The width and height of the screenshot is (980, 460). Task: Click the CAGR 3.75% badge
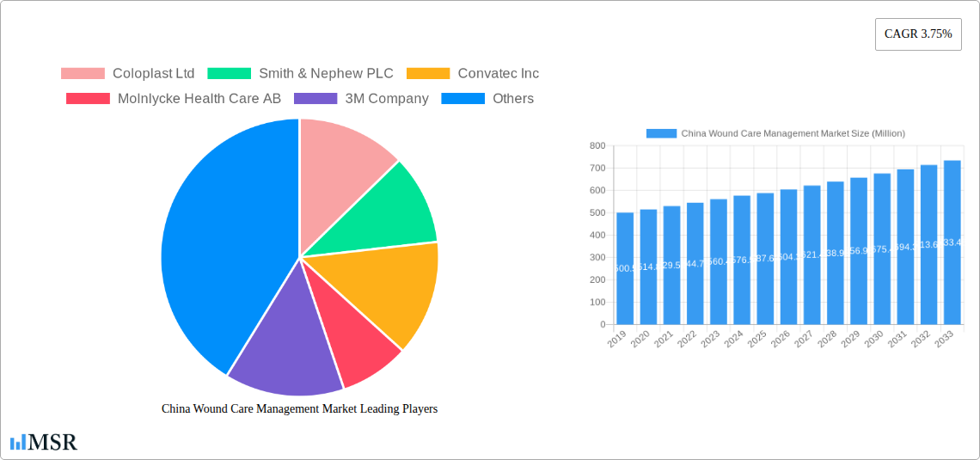click(x=918, y=34)
